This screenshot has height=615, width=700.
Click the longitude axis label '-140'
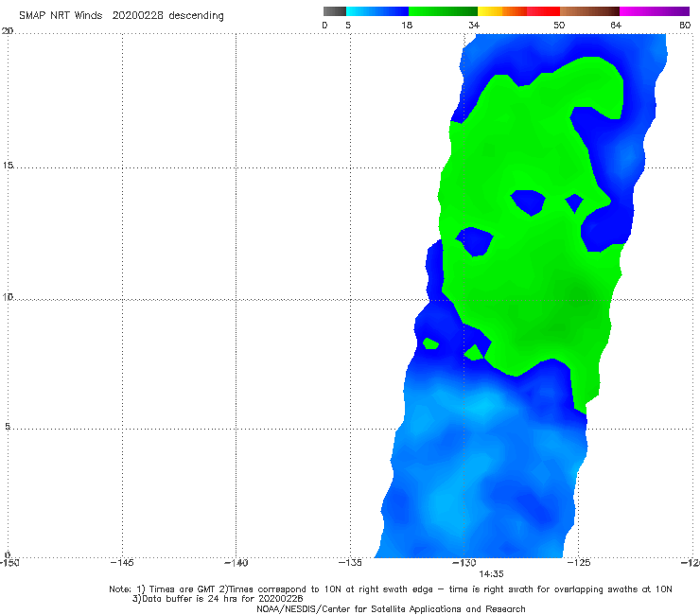[236, 563]
